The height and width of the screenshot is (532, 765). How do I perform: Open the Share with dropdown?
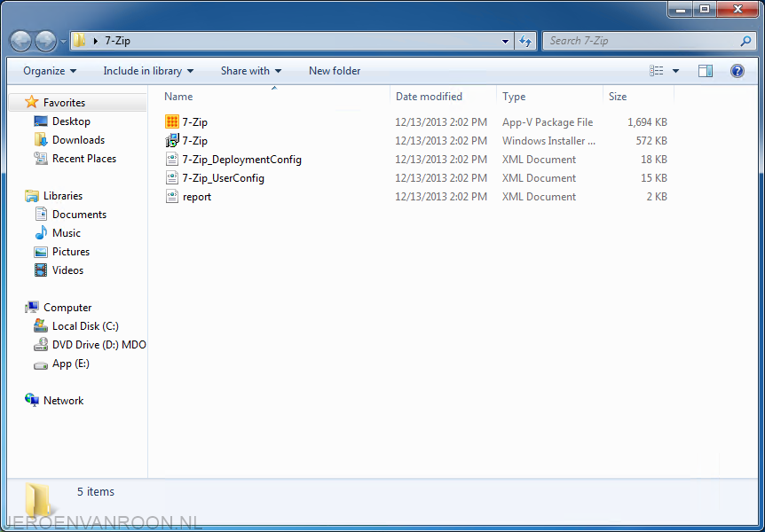251,71
